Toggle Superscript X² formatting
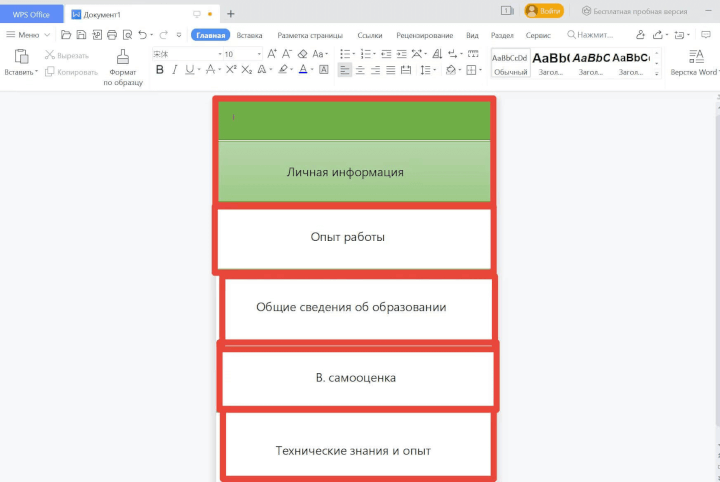Viewport: 720px width, 482px height. click(x=231, y=70)
